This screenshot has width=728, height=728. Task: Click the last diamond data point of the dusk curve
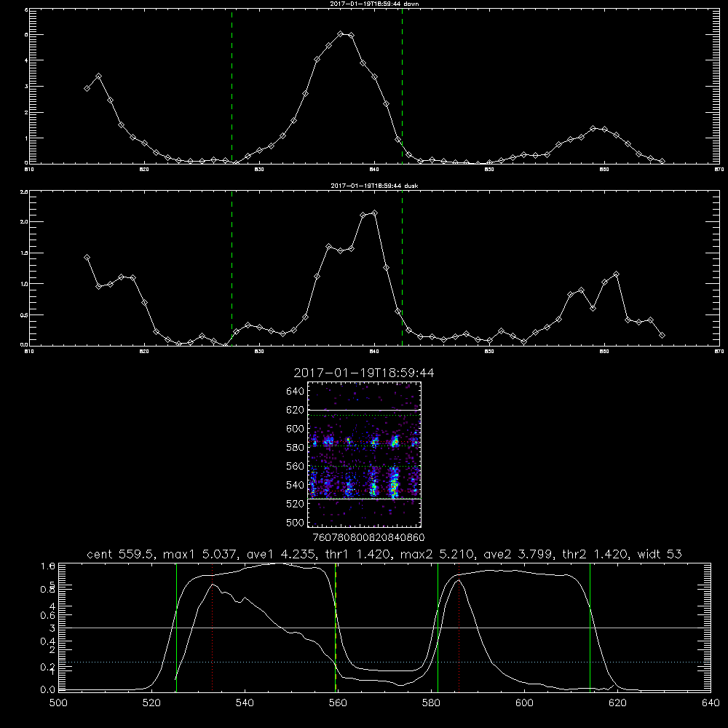pyautogui.click(x=662, y=335)
